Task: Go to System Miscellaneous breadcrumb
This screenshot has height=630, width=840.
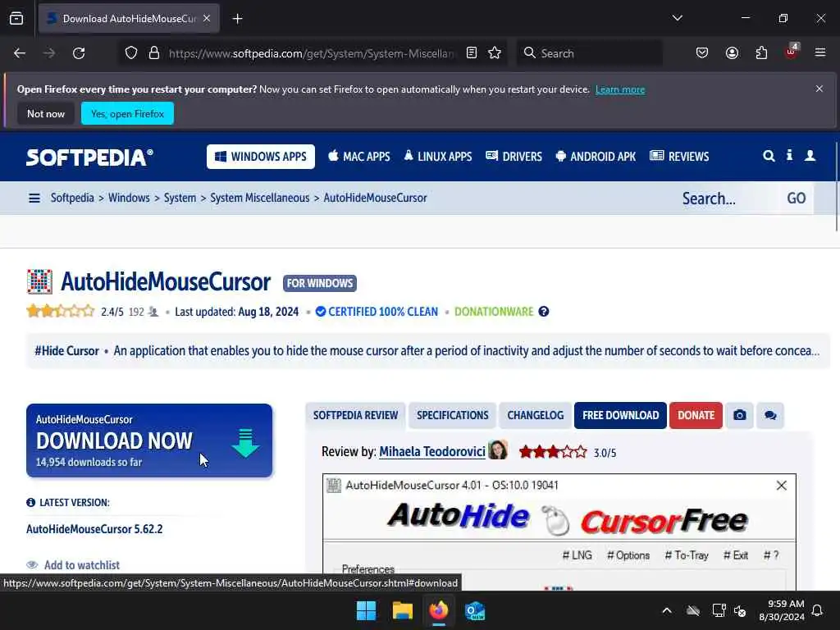Action: pyautogui.click(x=260, y=198)
